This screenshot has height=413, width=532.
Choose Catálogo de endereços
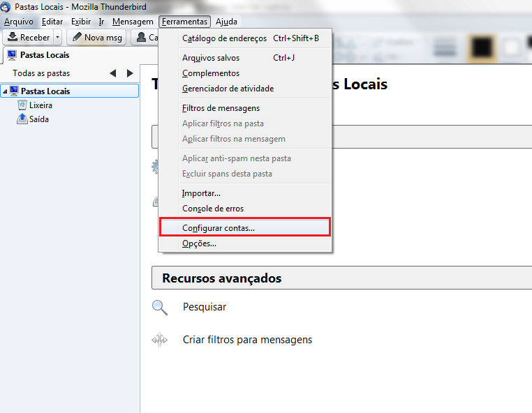tap(245, 38)
